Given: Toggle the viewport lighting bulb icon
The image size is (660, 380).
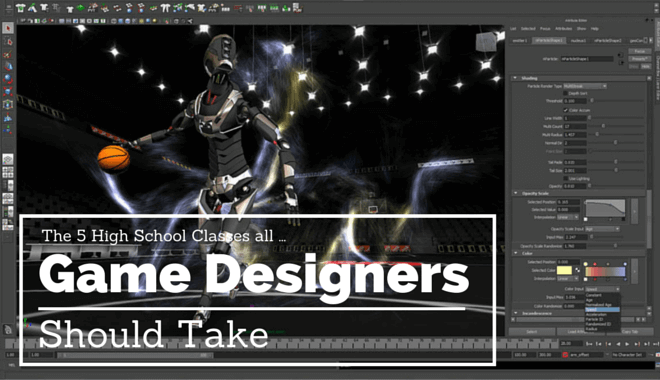Looking at the screenshot, I should 154,21.
